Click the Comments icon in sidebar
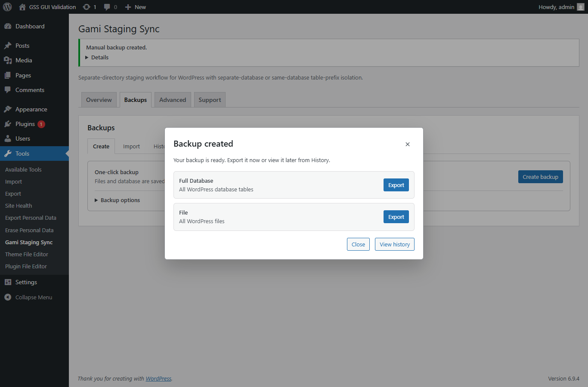Viewport: 588px width, 387px height. [8, 90]
